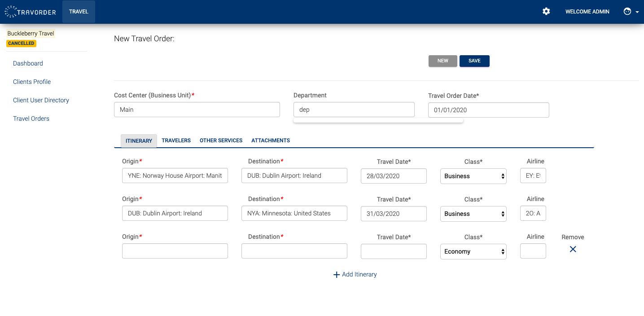The height and width of the screenshot is (316, 644).
Task: Click the user avatar icon
Action: [627, 12]
